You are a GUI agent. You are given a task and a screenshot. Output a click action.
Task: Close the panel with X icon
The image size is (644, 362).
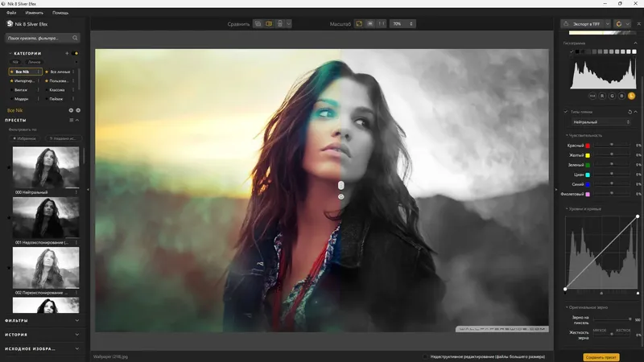(638, 24)
